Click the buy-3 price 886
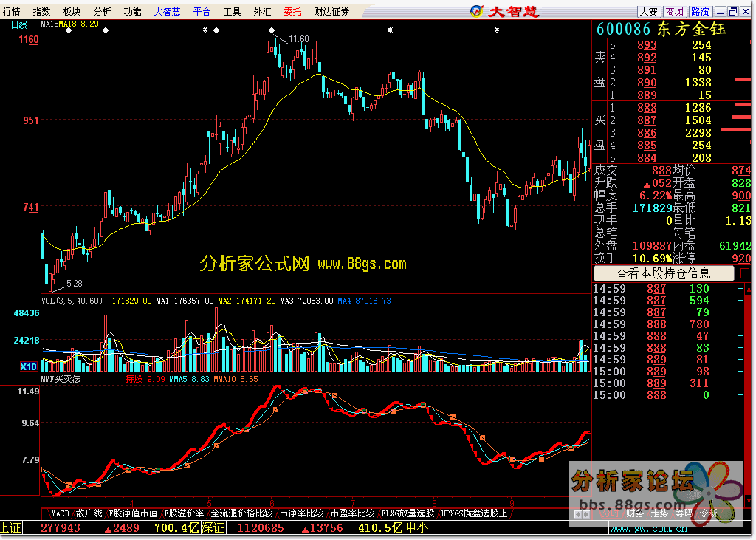Image resolution: width=756 pixels, height=540 pixels. pos(647,133)
